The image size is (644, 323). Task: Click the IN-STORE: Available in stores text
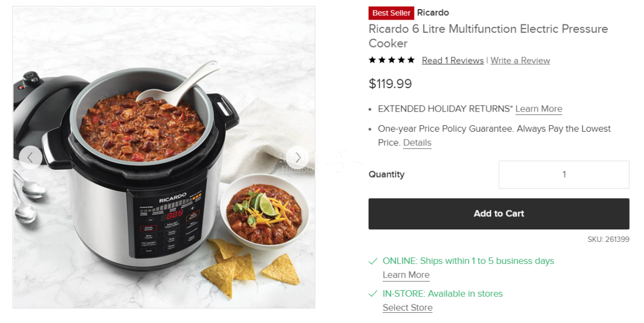point(442,294)
